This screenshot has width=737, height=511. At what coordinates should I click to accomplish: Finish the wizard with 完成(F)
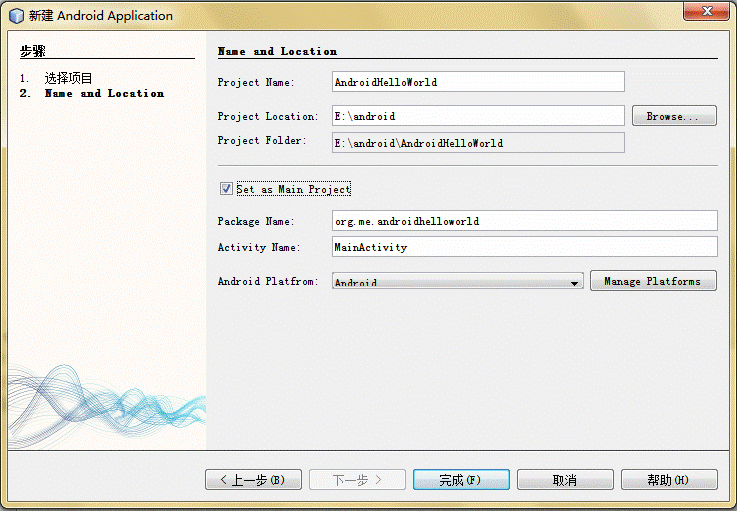pos(461,480)
